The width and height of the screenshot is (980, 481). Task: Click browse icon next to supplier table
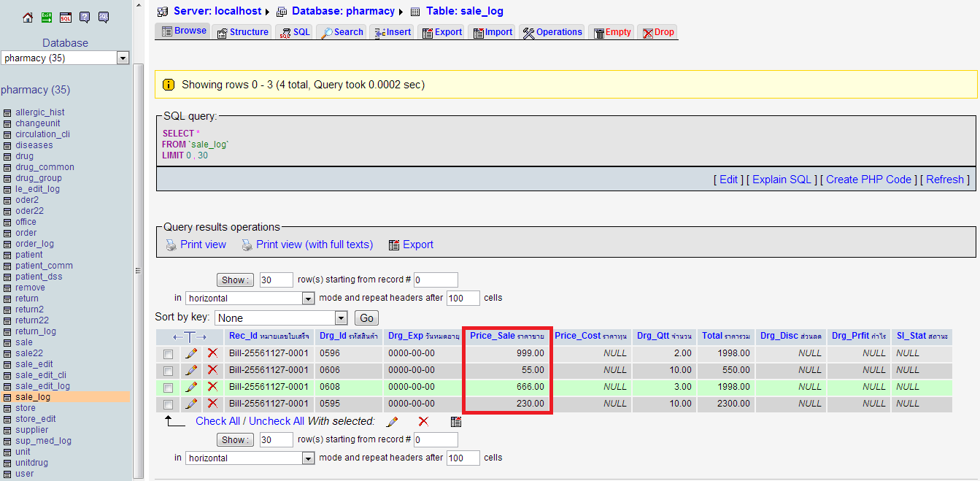point(7,430)
